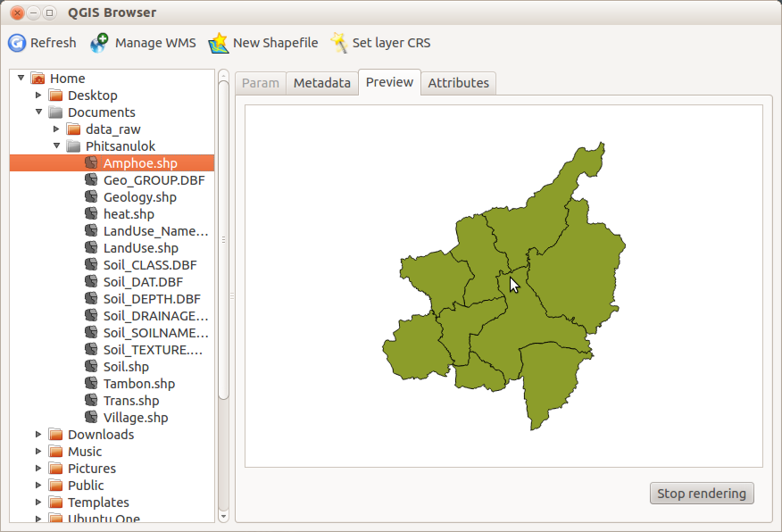Click the shapefile icon next to Soil.shp
The image size is (782, 532).
pos(90,366)
